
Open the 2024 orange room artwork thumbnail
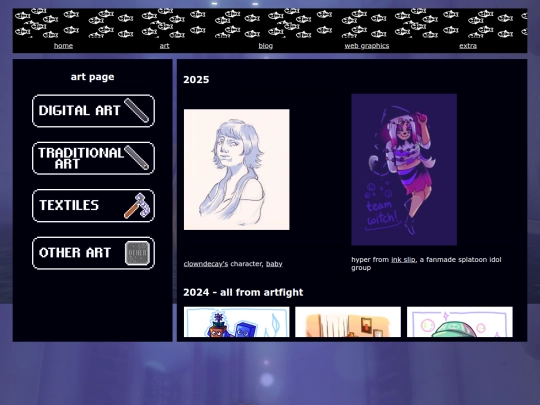click(348, 322)
